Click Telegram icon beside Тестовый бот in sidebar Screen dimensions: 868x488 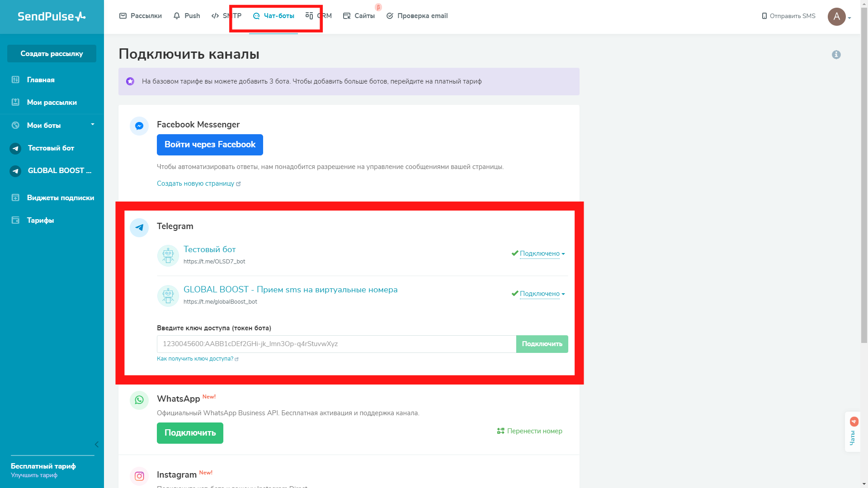(x=15, y=148)
